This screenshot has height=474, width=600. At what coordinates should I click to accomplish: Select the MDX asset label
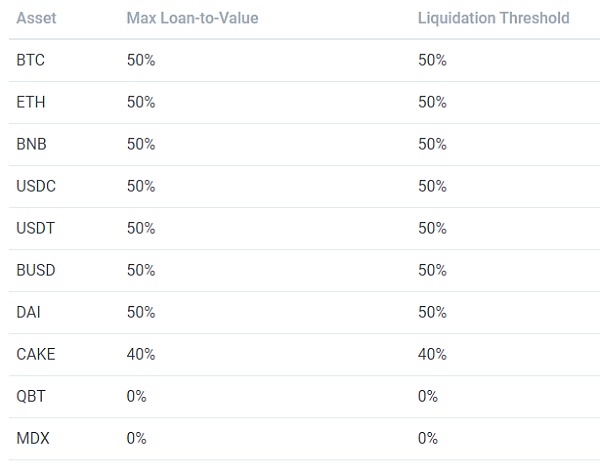[32, 438]
